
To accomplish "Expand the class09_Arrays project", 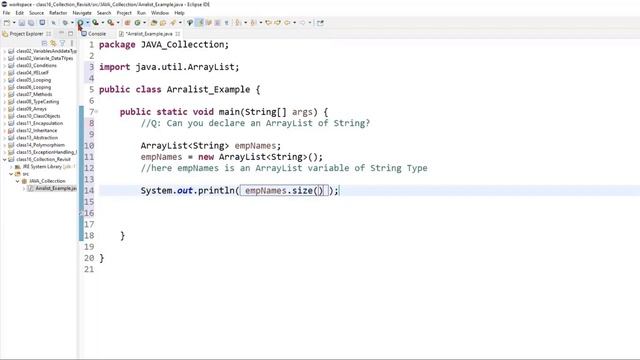I will [x=4, y=109].
